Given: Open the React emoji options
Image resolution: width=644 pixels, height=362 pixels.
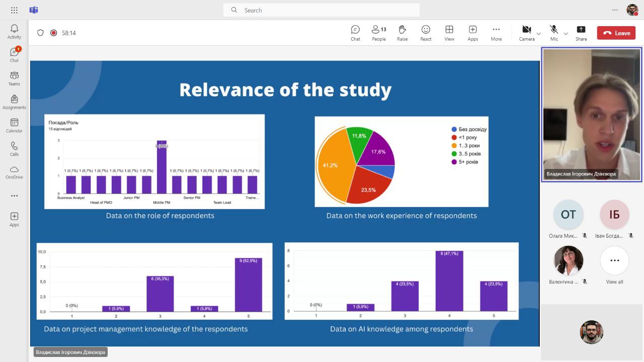Looking at the screenshot, I should coord(426,33).
